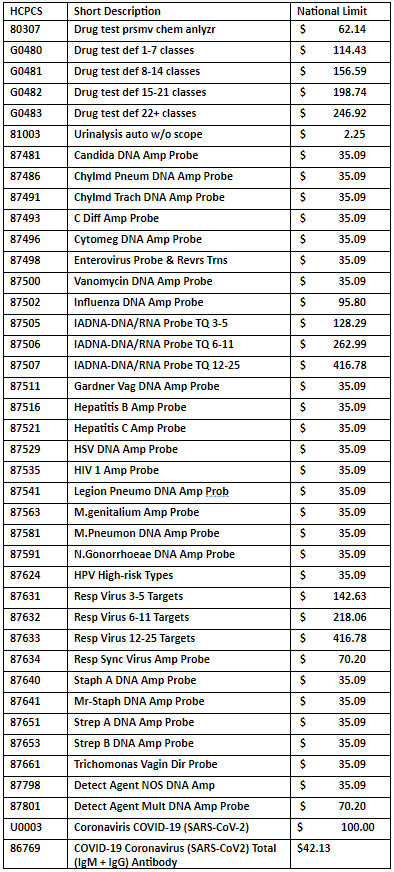Click Legion Pneumo DNA Amp Prob cell

[x=180, y=492]
